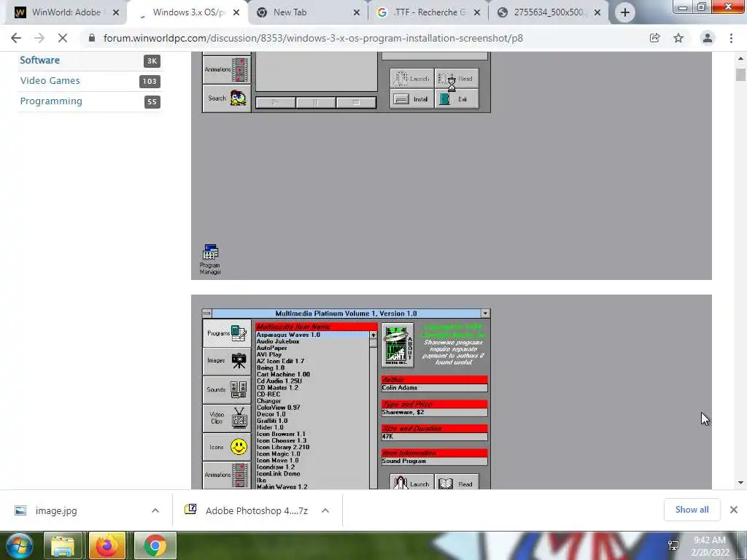
Task: Click the playback stop button
Action: (356, 102)
